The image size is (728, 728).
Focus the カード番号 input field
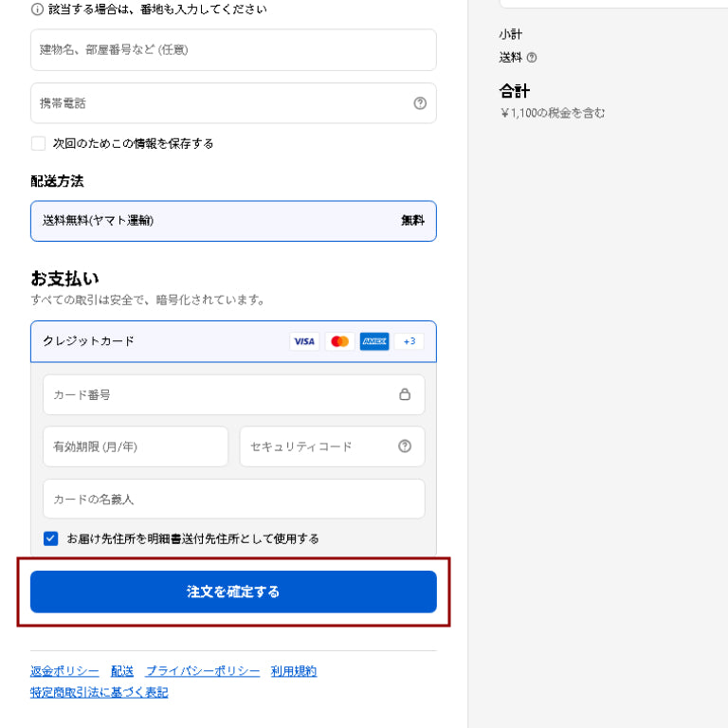pos(218,394)
